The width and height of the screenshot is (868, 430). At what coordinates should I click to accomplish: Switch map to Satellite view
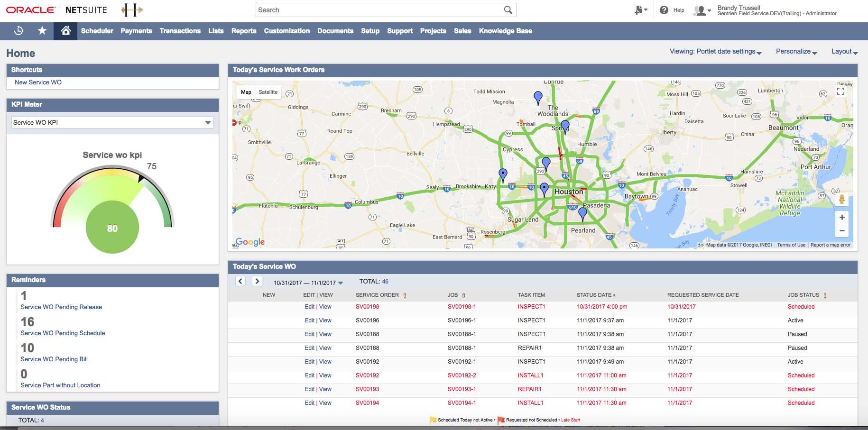(268, 92)
